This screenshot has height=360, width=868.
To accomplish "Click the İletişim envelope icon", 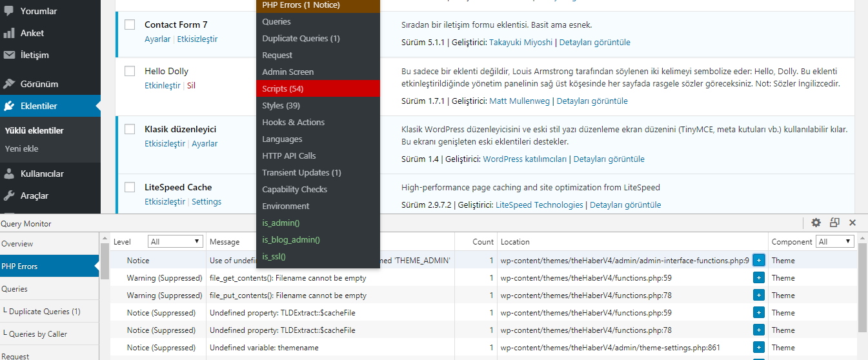I will pos(9,55).
